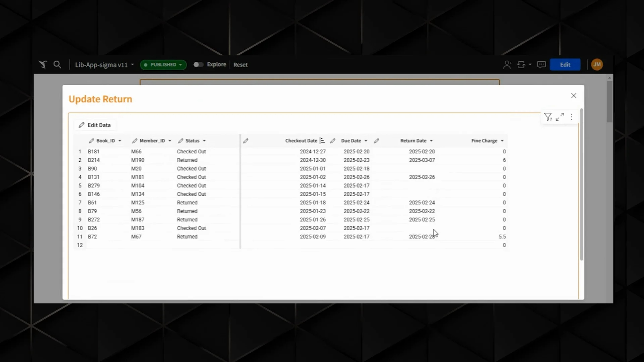Select the B61 book ID cell
The width and height of the screenshot is (644, 362).
92,203
